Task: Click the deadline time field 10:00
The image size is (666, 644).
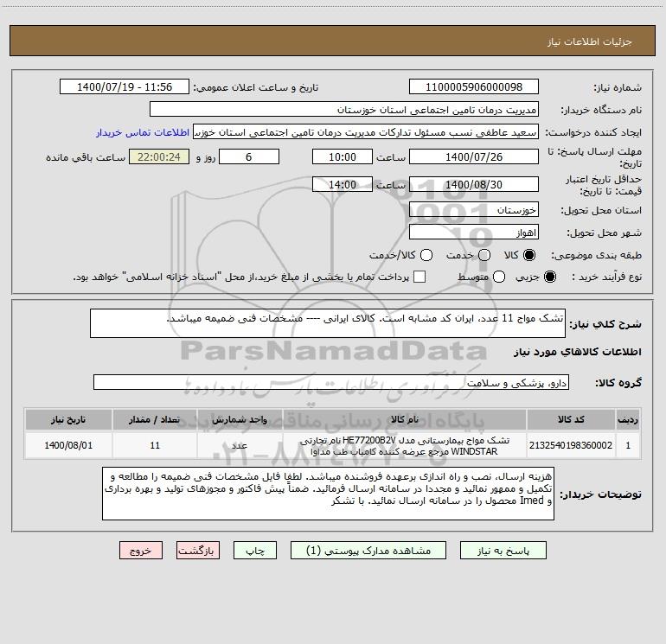Action: tap(343, 157)
